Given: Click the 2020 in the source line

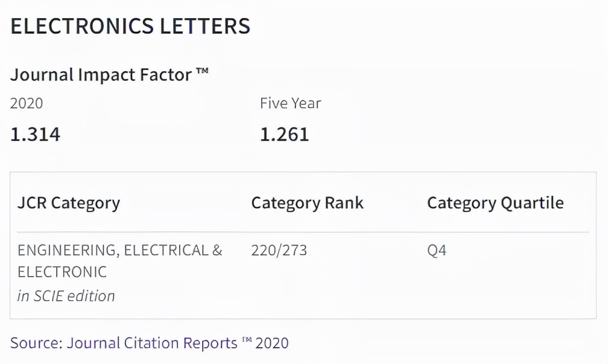Looking at the screenshot, I should pyautogui.click(x=272, y=343).
